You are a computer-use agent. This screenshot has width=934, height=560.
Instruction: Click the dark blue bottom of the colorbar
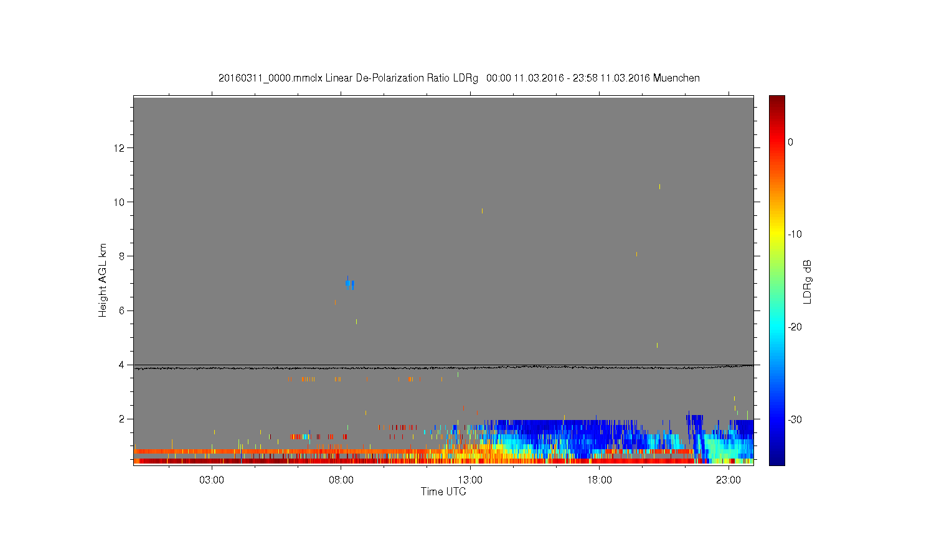(777, 459)
